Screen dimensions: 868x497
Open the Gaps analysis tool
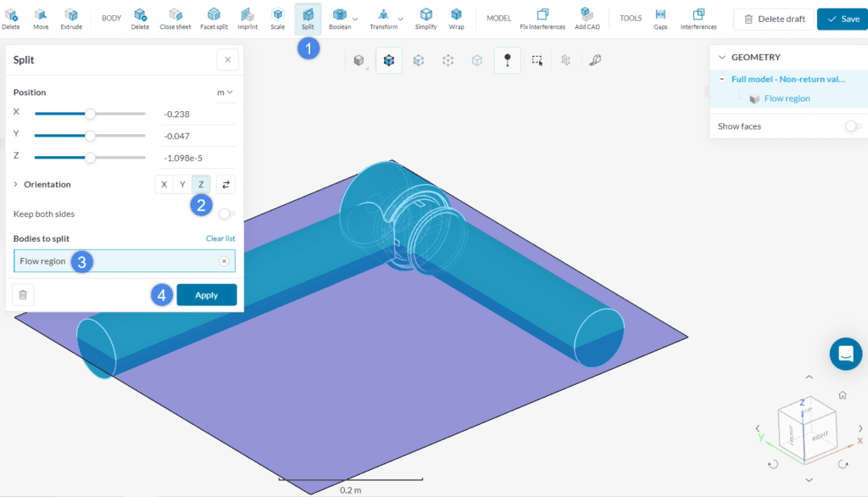pyautogui.click(x=660, y=17)
